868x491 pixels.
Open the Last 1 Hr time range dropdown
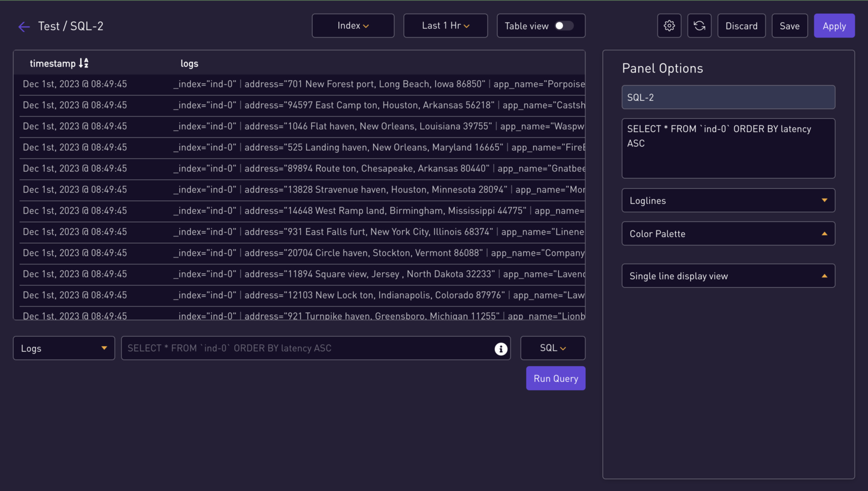pos(445,26)
